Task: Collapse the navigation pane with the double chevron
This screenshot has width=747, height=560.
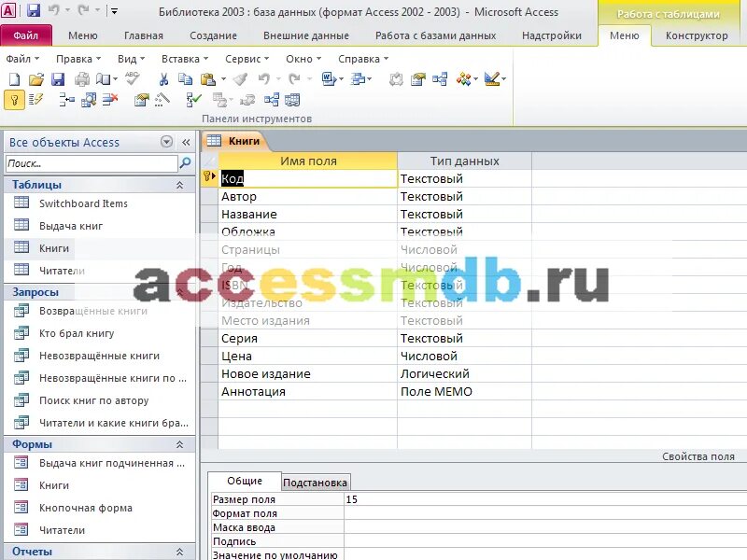Action: [x=186, y=142]
